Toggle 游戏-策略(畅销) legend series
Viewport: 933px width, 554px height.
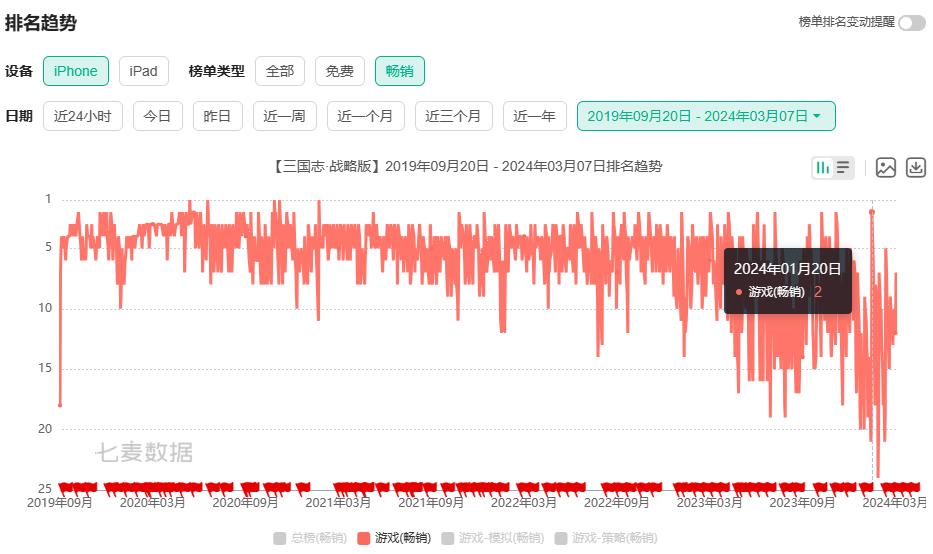(605, 538)
